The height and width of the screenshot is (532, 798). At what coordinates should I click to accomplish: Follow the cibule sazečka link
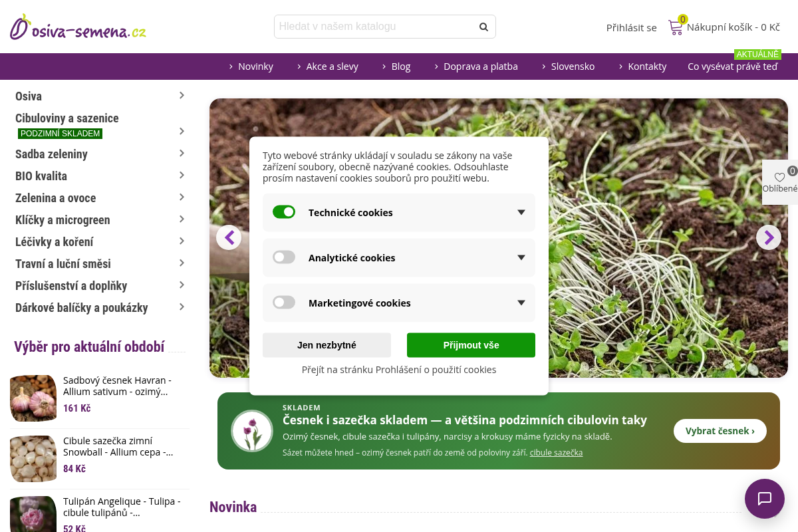556,452
